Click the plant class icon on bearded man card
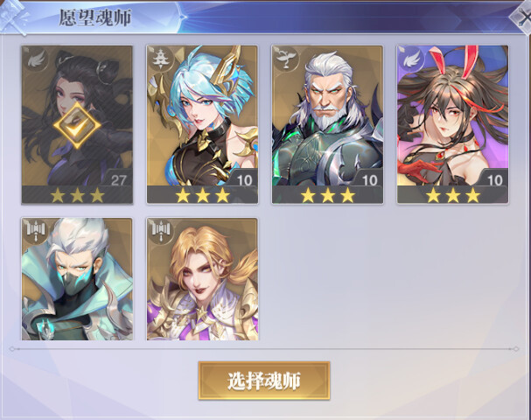531x420 pixels. [285, 59]
